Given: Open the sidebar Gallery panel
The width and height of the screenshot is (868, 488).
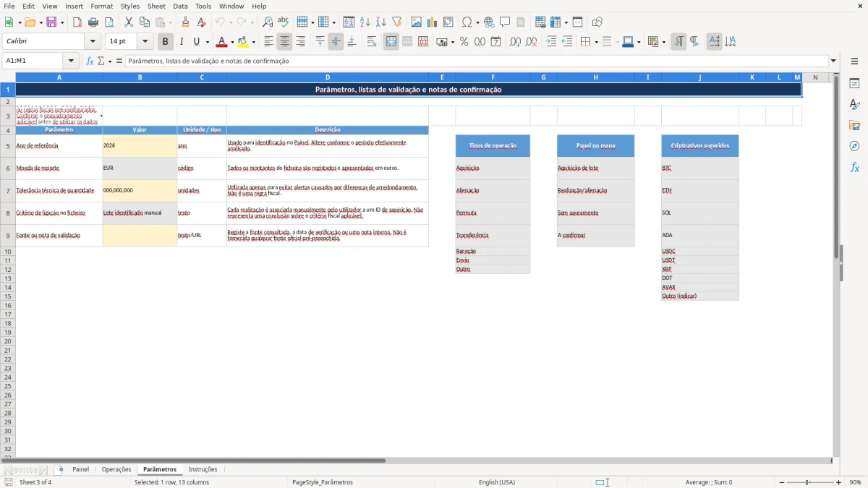Looking at the screenshot, I should (854, 125).
